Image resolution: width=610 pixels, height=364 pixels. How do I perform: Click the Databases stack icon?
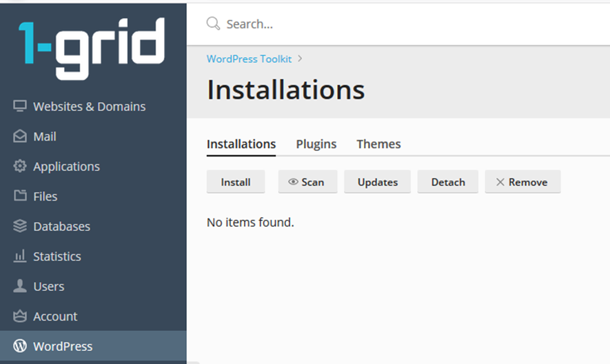20,226
